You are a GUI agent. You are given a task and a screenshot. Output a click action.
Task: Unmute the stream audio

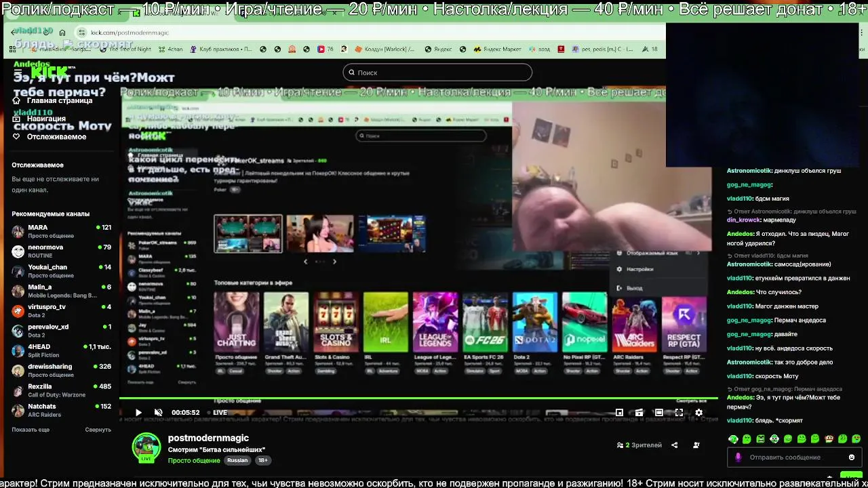click(x=158, y=412)
